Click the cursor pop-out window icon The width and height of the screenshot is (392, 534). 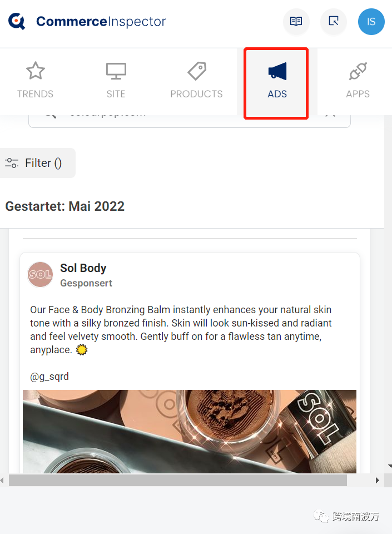click(334, 22)
